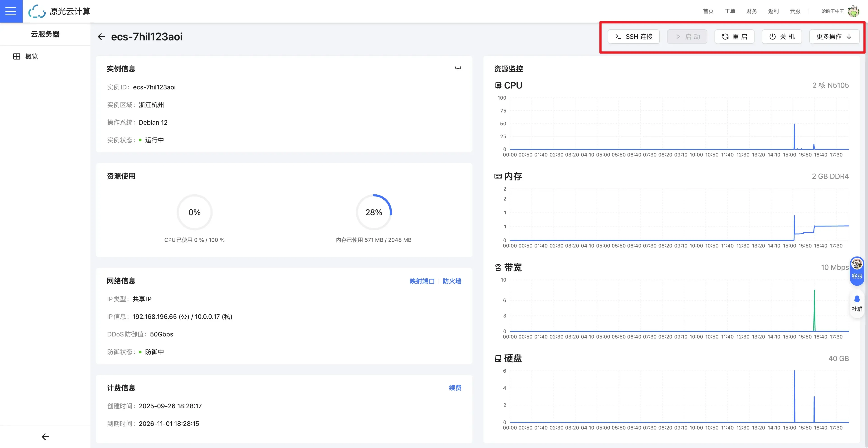Click the 关机 shutdown button
Image resolution: width=868 pixels, height=448 pixels.
(781, 37)
